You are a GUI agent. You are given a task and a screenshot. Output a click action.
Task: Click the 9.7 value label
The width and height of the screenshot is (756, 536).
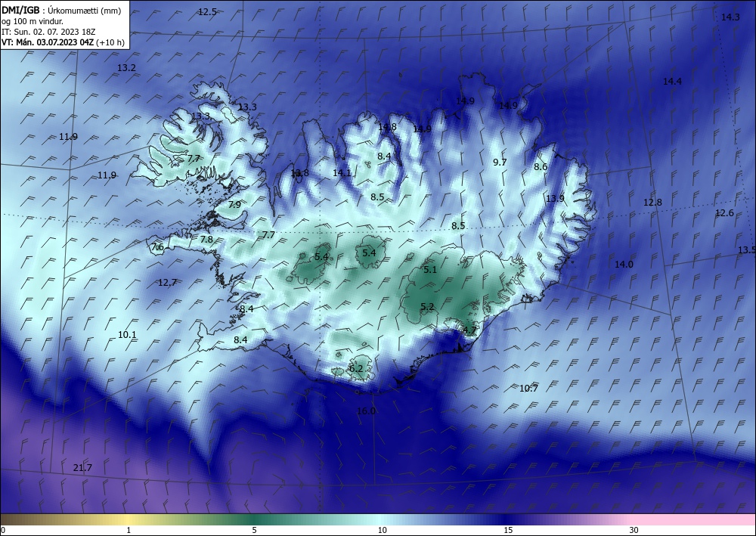pyautogui.click(x=500, y=163)
